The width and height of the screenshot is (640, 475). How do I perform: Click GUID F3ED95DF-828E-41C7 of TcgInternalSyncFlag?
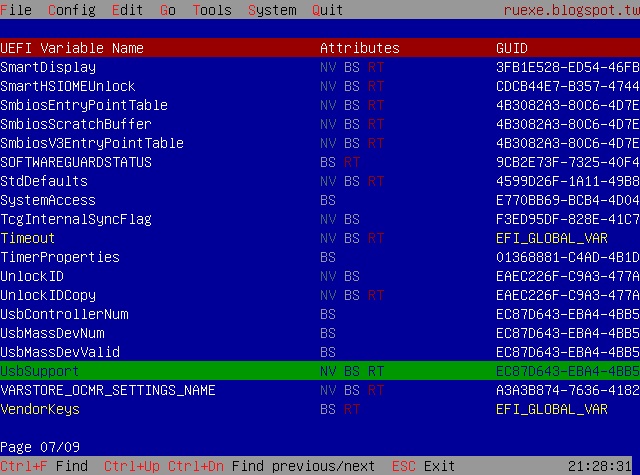pos(568,219)
